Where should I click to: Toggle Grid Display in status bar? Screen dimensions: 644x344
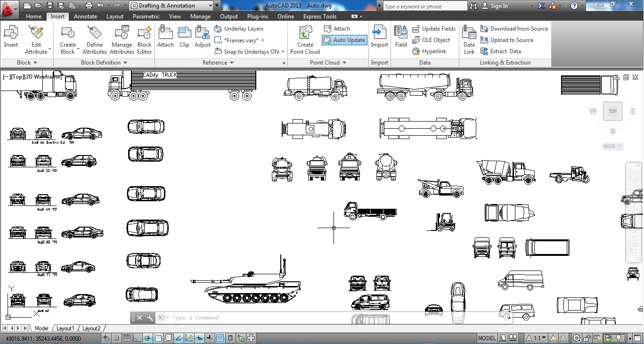click(127, 338)
